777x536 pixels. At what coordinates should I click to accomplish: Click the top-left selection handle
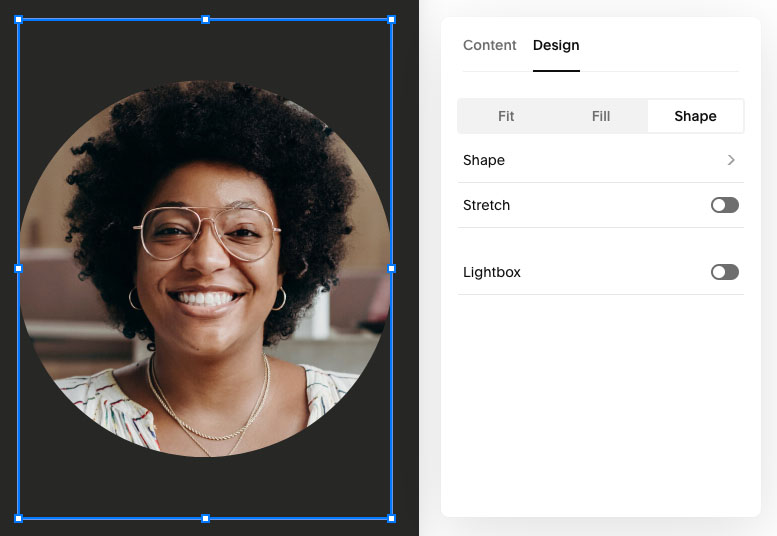[18, 20]
